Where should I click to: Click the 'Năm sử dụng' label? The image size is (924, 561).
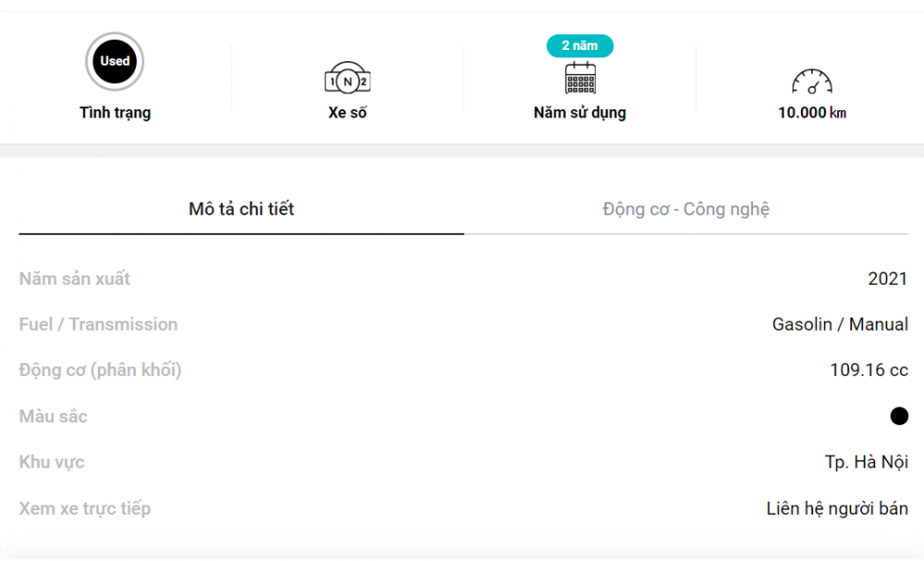(x=580, y=113)
